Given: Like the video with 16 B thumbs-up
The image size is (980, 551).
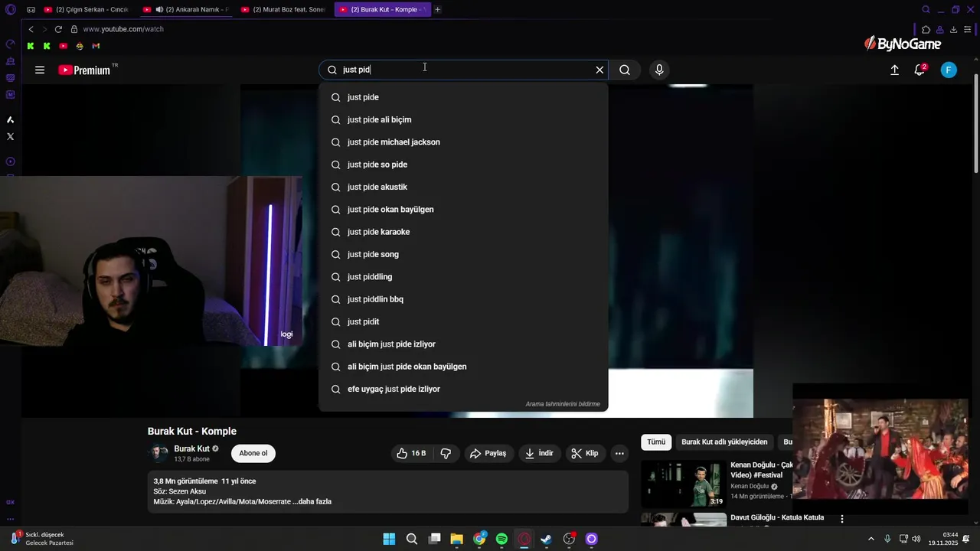Looking at the screenshot, I should pos(411,453).
